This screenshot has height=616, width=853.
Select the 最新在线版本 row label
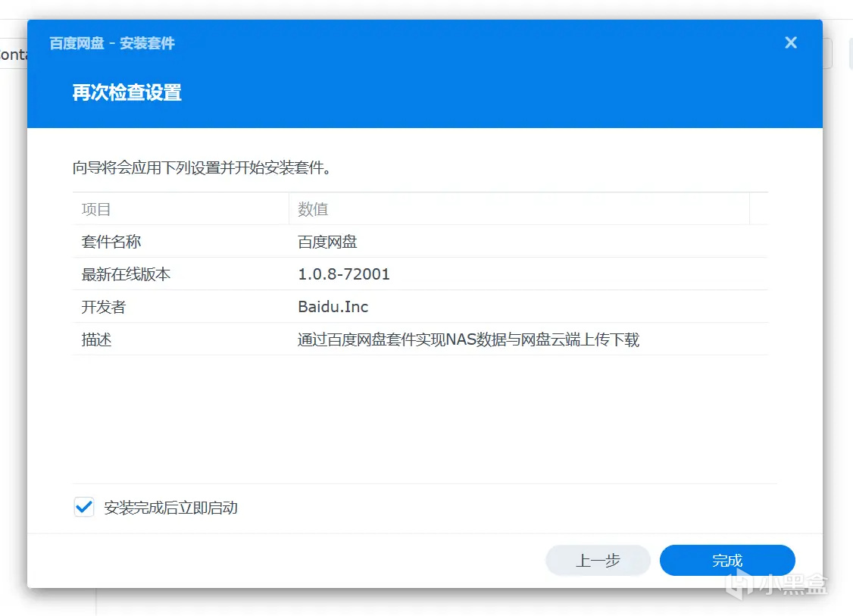coord(126,274)
